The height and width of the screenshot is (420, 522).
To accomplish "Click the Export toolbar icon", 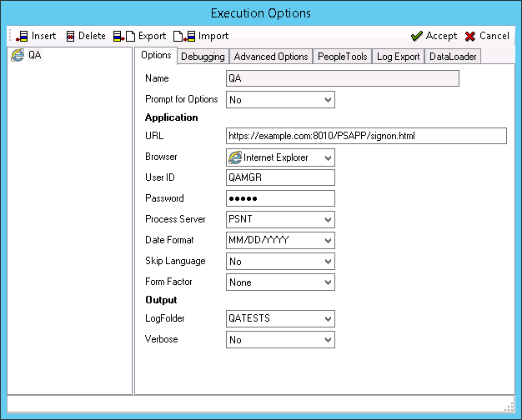I will click(124, 36).
